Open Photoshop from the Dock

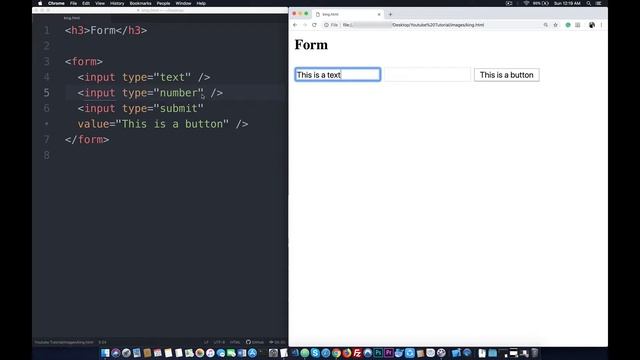[x=378, y=353]
